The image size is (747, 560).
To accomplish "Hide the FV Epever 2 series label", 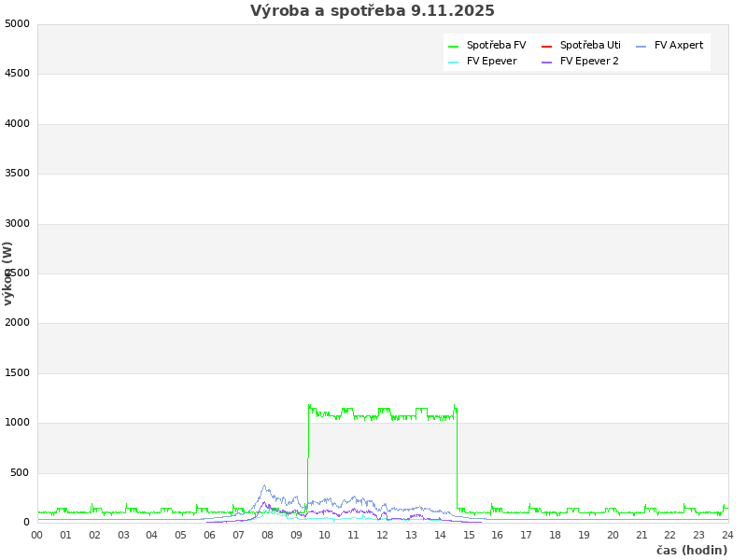I will [589, 62].
